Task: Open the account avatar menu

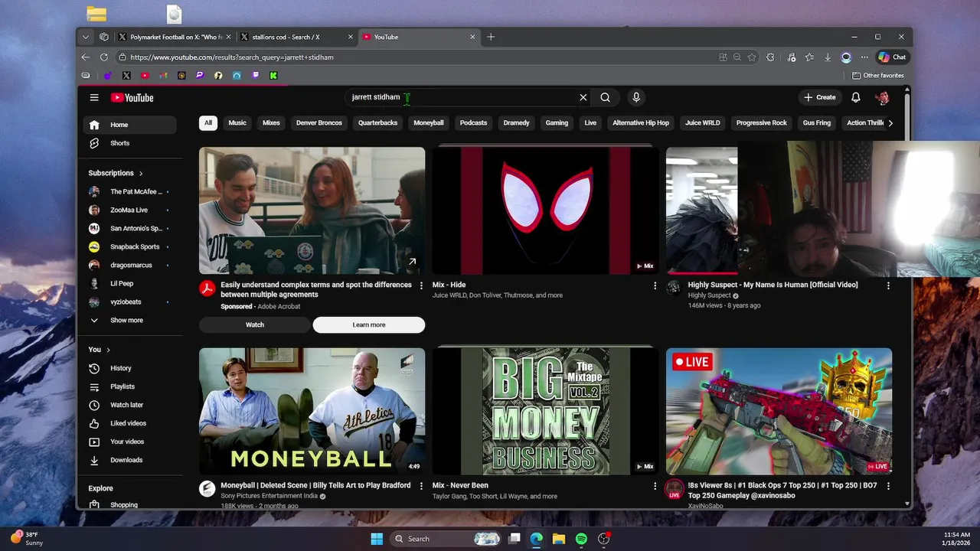Action: pyautogui.click(x=883, y=97)
